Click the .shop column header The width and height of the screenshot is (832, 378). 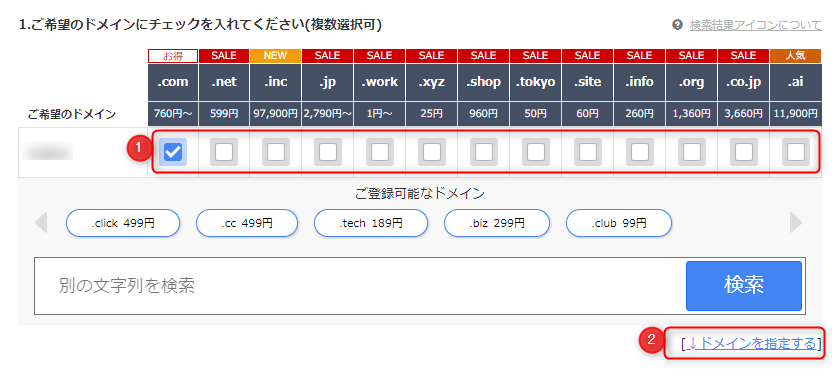[x=484, y=82]
